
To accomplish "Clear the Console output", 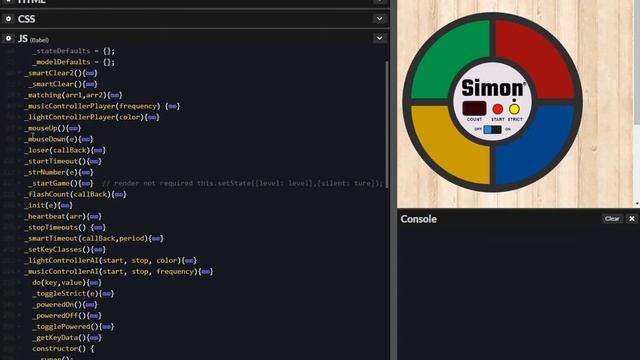I will click(612, 219).
